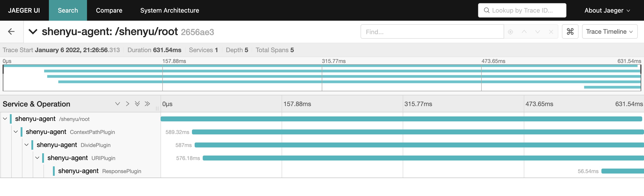644x196 pixels.
Task: Click the locate/focus search matches icon
Action: [510, 32]
